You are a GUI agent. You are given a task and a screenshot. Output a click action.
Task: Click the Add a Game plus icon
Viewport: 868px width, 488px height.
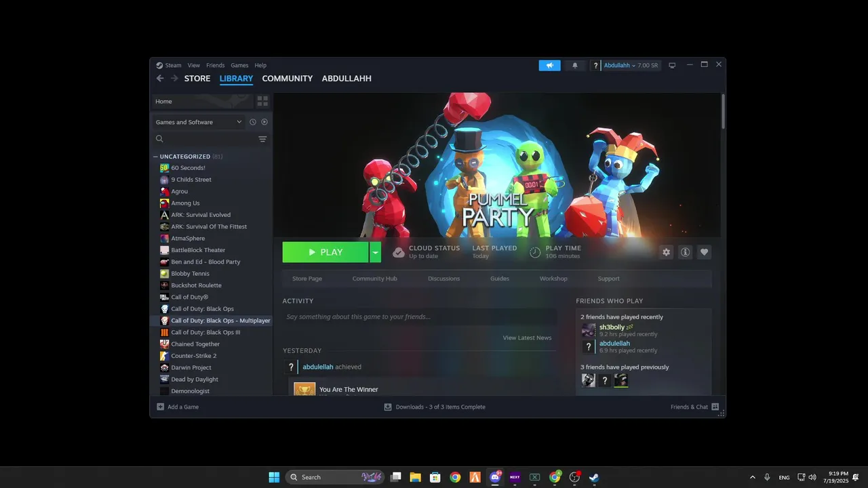[x=161, y=407]
